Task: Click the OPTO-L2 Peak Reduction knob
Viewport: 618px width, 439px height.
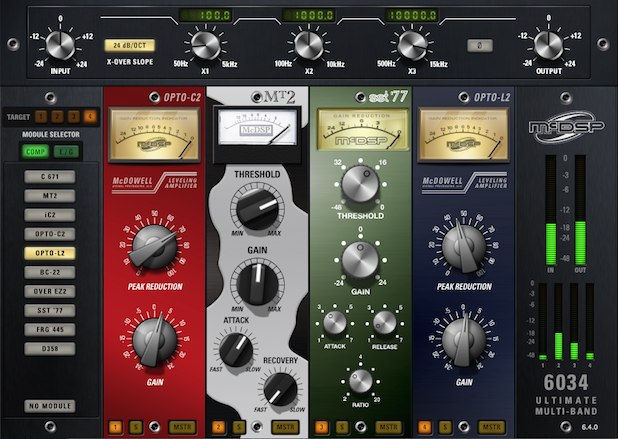Action: tap(464, 247)
